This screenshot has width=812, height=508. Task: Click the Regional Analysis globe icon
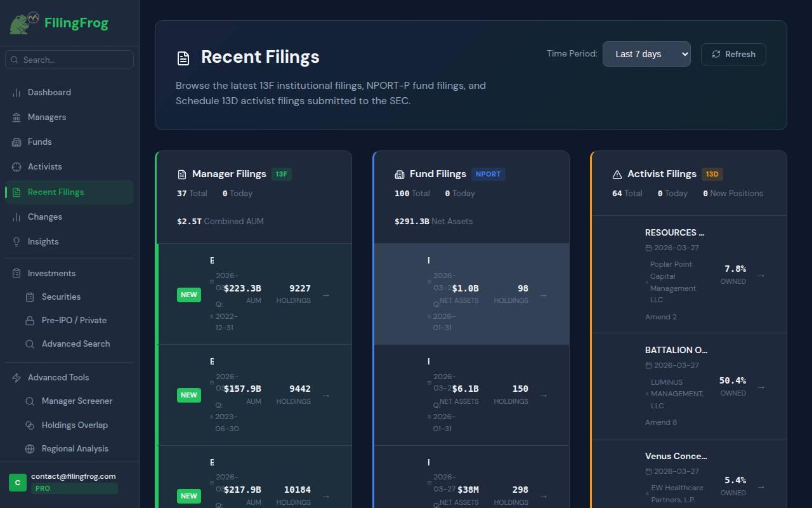(x=30, y=449)
